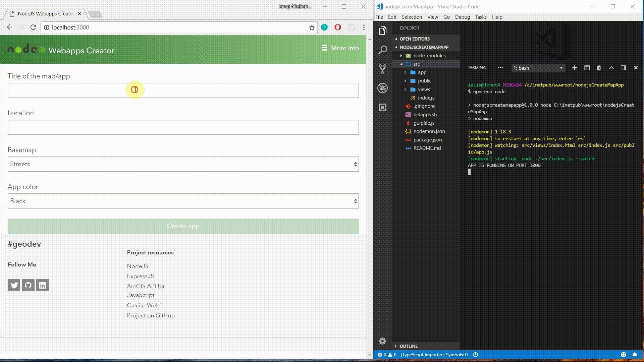Kill terminal with the trash icon

(599, 68)
